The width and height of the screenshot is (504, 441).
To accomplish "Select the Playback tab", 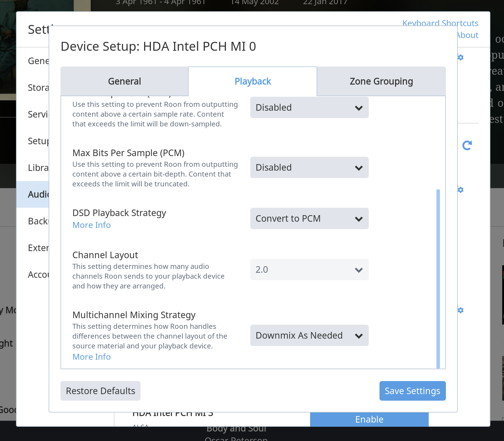I will click(x=253, y=81).
